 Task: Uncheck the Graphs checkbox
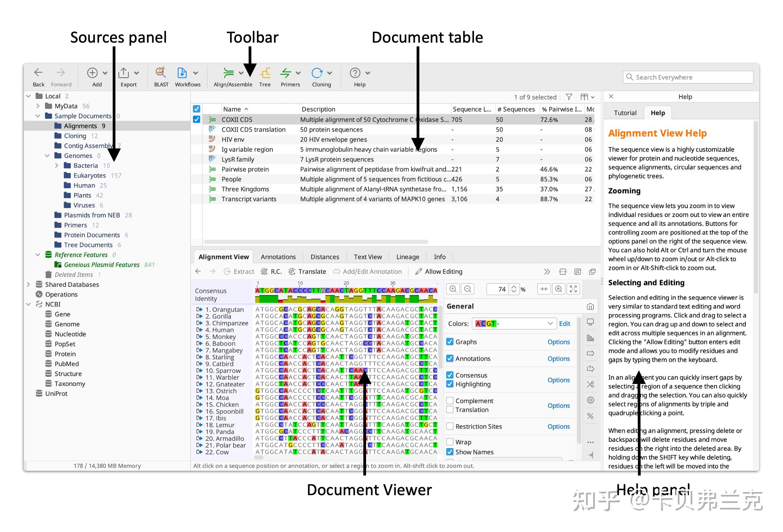click(x=450, y=342)
